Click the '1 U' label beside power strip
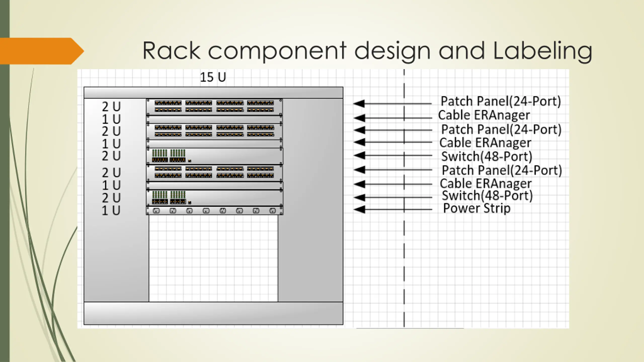 [111, 211]
